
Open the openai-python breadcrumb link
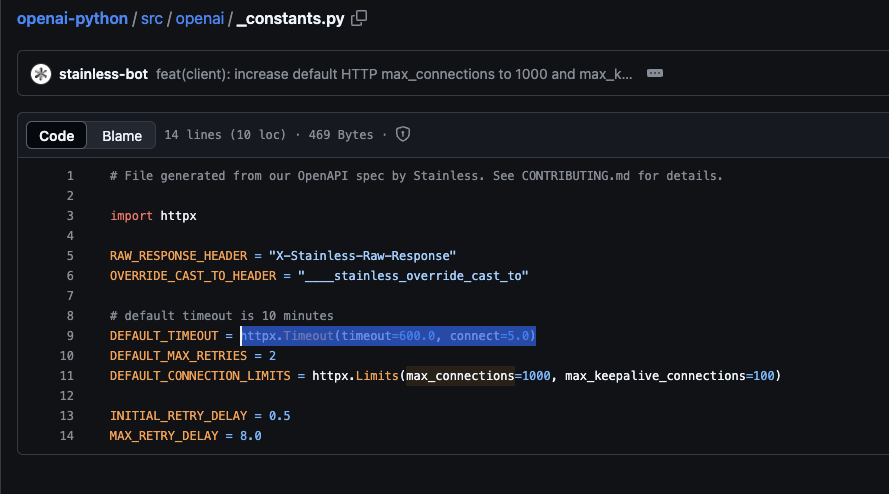(x=72, y=19)
